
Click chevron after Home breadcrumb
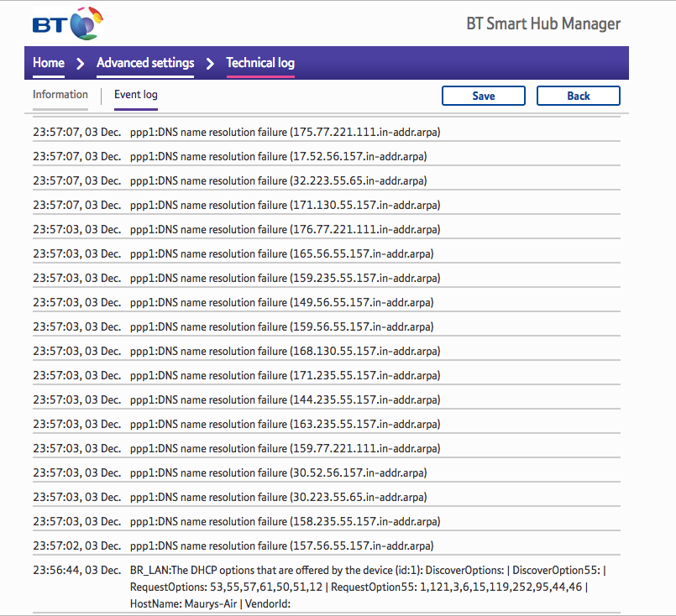click(80, 64)
